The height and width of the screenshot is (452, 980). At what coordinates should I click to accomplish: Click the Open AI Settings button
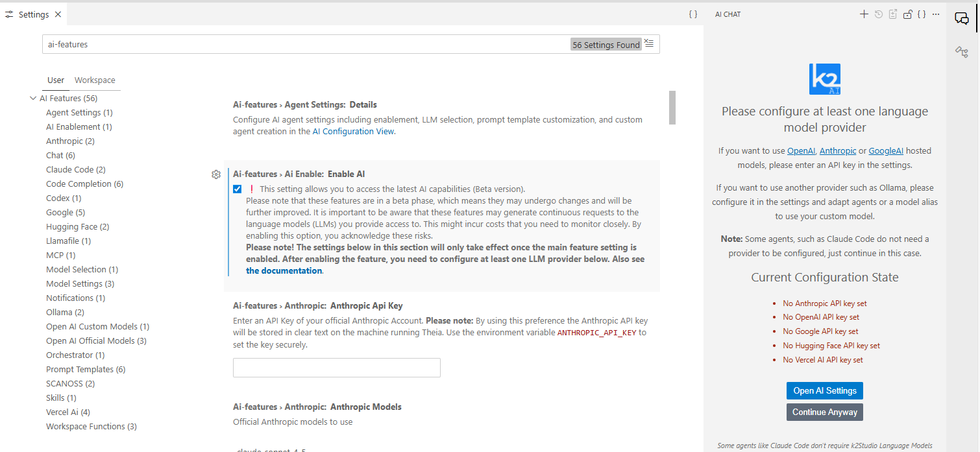(824, 391)
